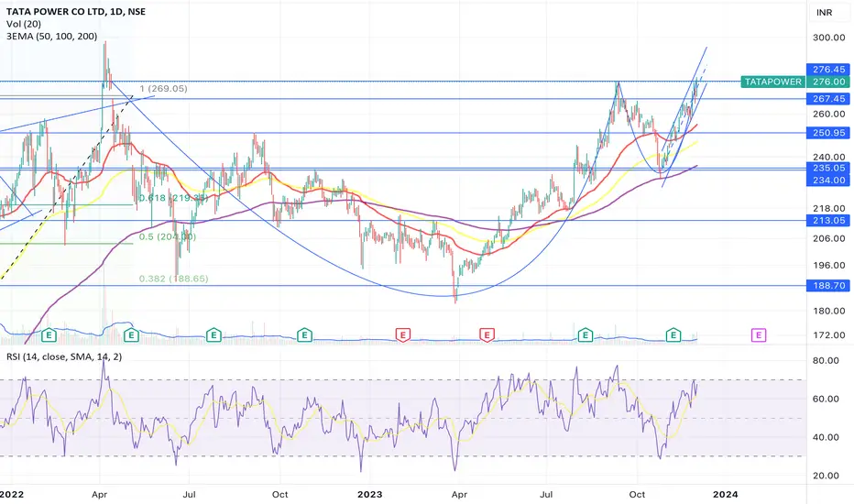Click the 300.00 price axis tick
Screen dimensions: 854x504
[x=829, y=38]
